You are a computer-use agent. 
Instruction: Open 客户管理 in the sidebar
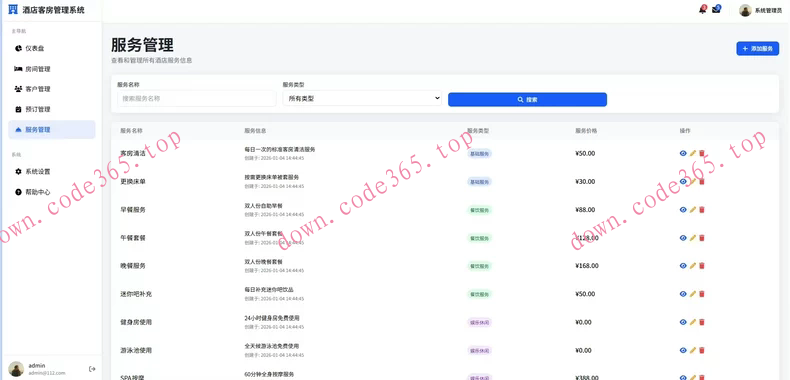52,89
